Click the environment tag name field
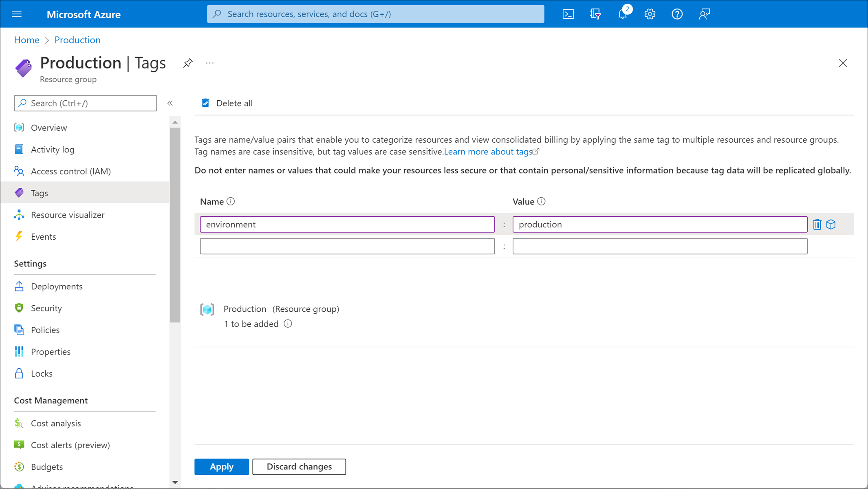 pyautogui.click(x=347, y=225)
